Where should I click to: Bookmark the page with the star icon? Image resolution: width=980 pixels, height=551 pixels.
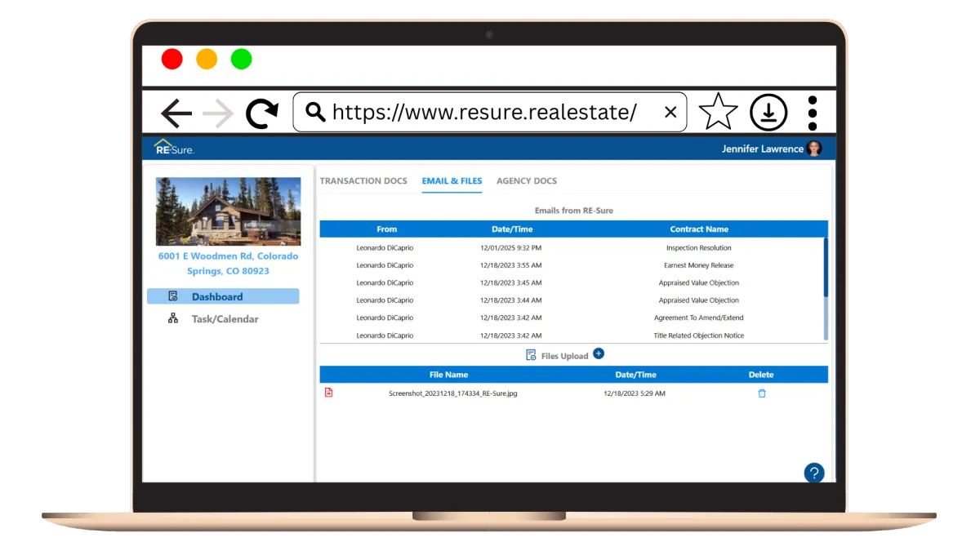(719, 112)
